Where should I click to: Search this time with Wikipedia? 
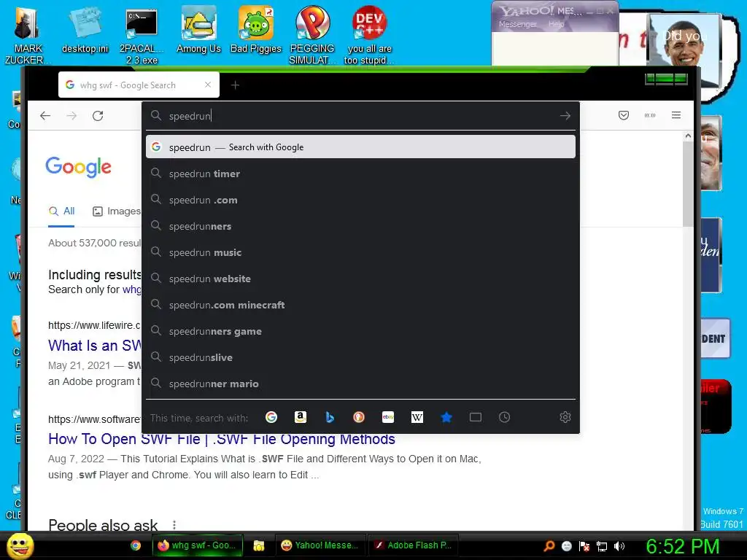click(417, 417)
